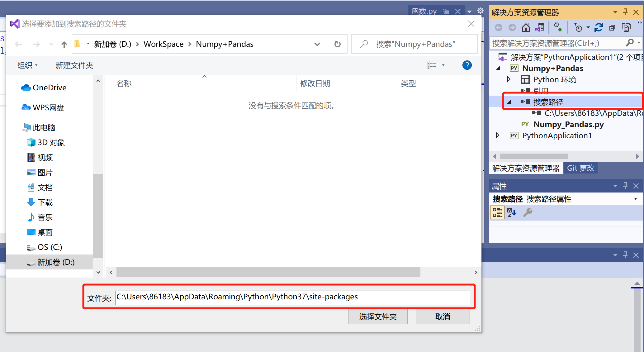This screenshot has width=644, height=352.
Task: Expand the Python 环境 node
Action: 509,79
